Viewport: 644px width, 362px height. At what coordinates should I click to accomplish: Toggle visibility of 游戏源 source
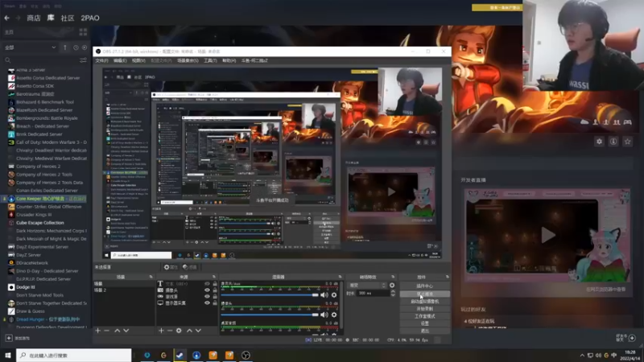pos(207,297)
